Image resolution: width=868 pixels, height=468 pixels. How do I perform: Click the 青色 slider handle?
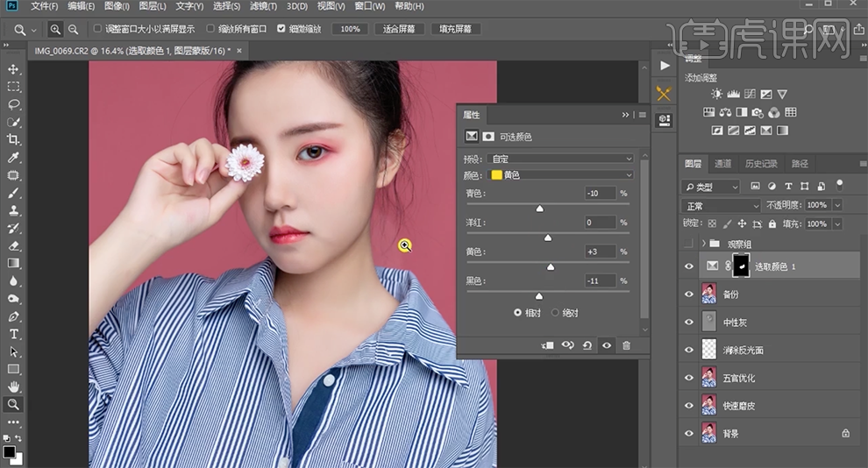coord(539,209)
